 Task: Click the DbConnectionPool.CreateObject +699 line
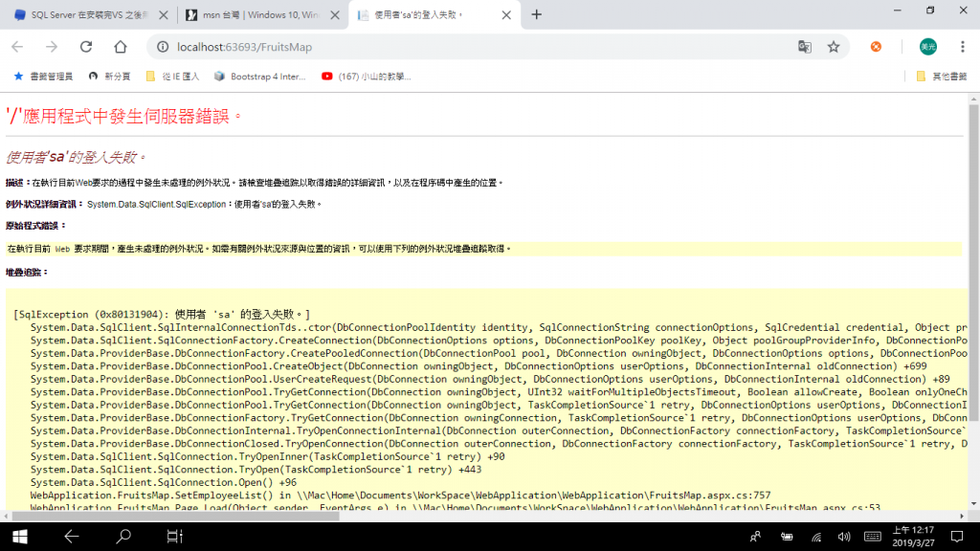[479, 366]
